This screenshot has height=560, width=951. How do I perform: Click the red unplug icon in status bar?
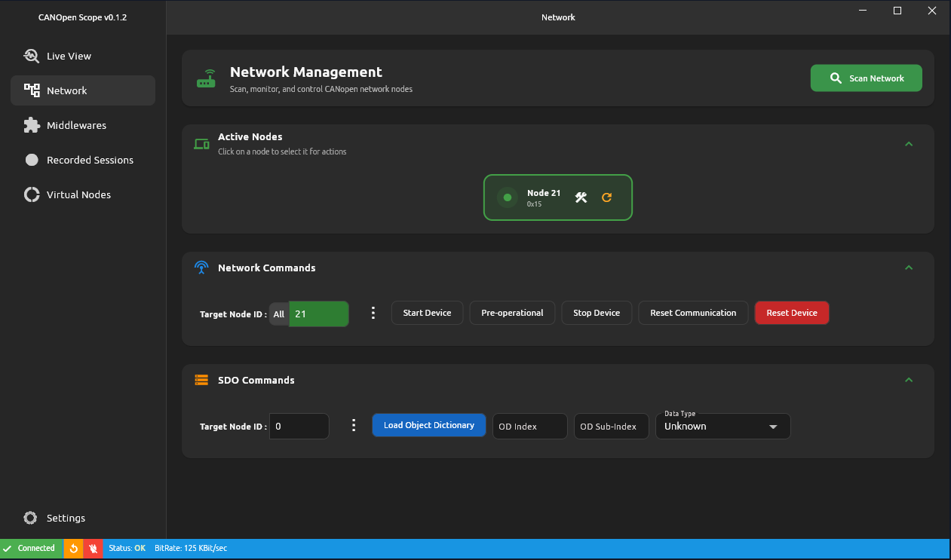94,548
